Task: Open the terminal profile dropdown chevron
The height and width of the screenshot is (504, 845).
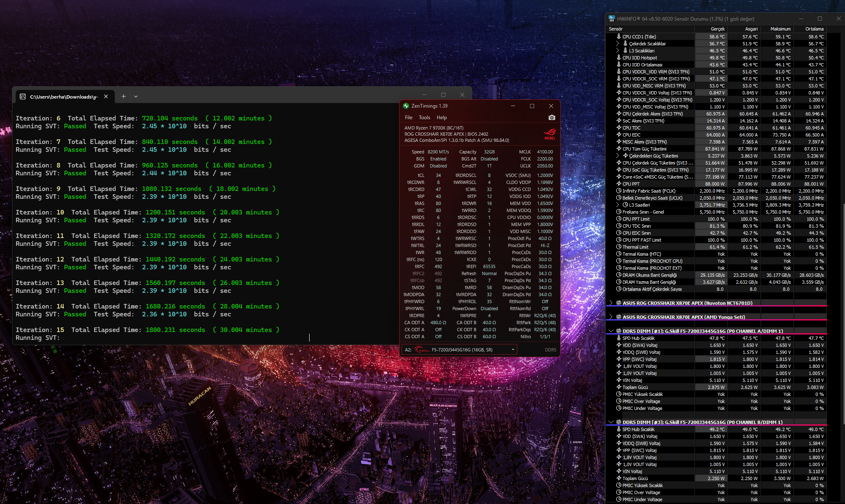Action: click(x=136, y=97)
